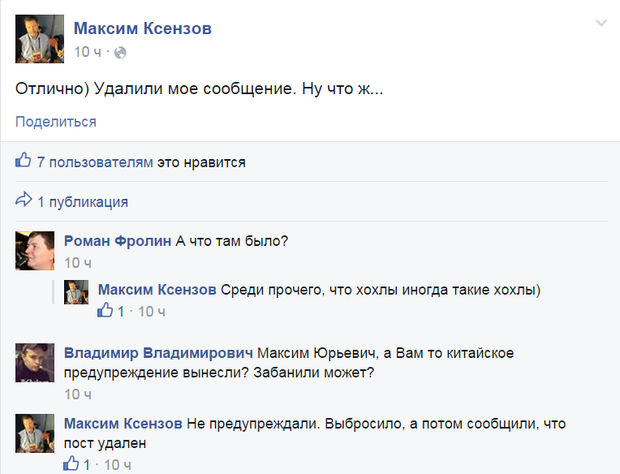Viewport: 620px width, 474px height.
Task: Click the timestamp under Роман Фролин's comment
Action: pos(77,262)
